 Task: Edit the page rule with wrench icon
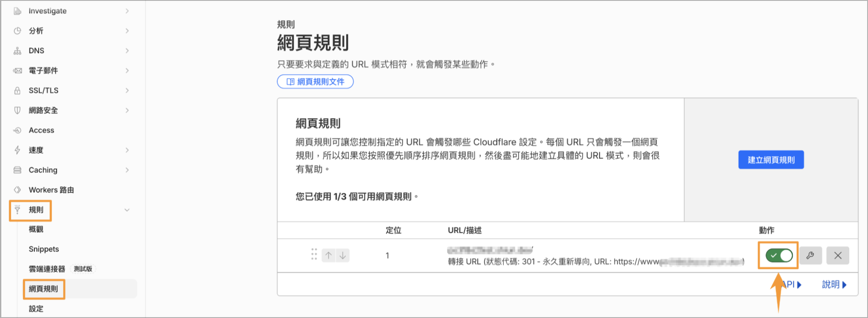tap(810, 255)
